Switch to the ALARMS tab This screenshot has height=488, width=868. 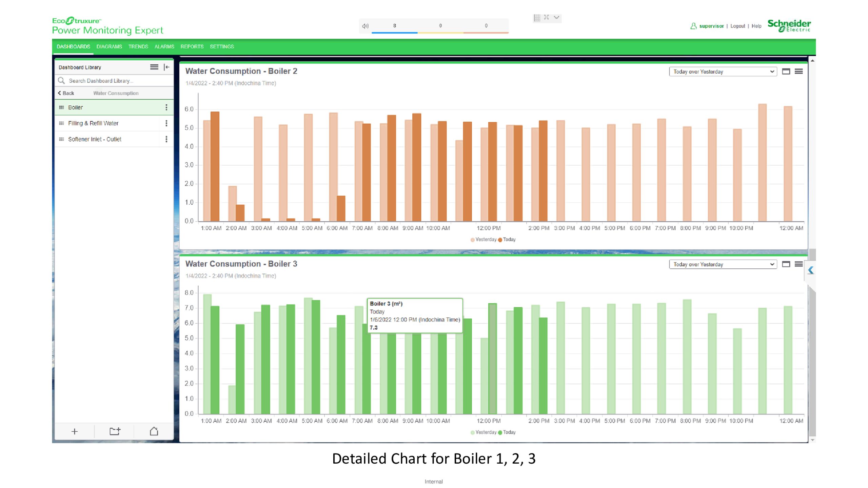click(164, 47)
